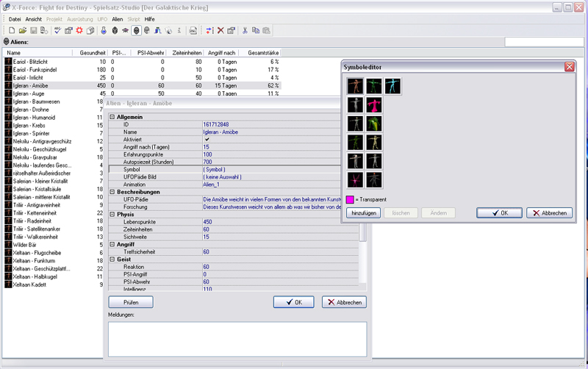Collapse the Allgemein section
This screenshot has width=588, height=369.
(112, 117)
